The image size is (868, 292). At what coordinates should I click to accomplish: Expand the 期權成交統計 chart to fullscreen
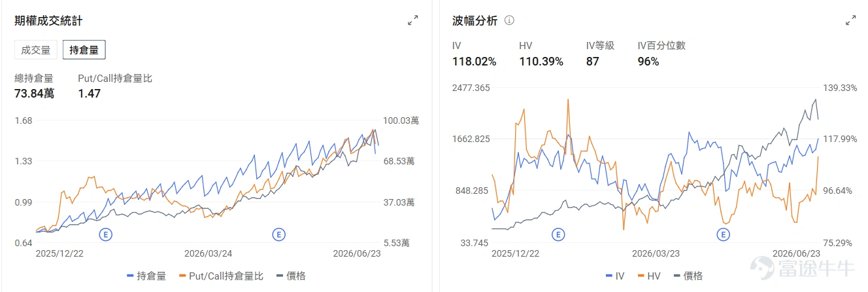click(x=413, y=21)
